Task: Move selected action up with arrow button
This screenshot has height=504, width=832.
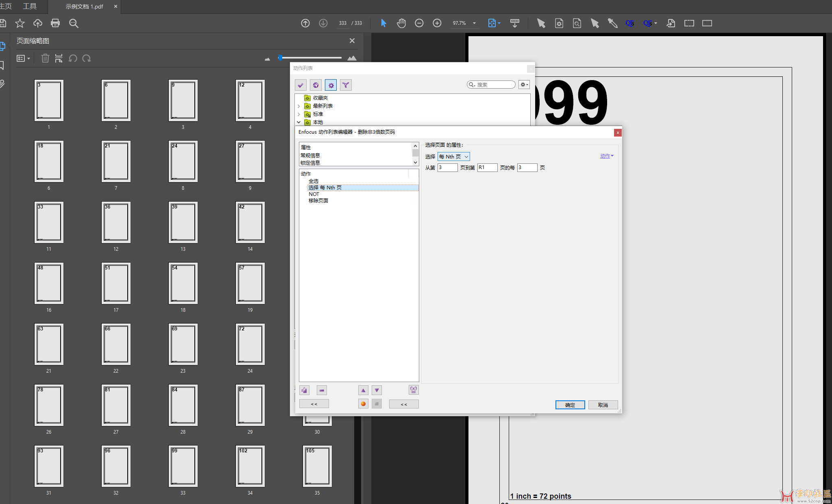Action: [x=363, y=390]
